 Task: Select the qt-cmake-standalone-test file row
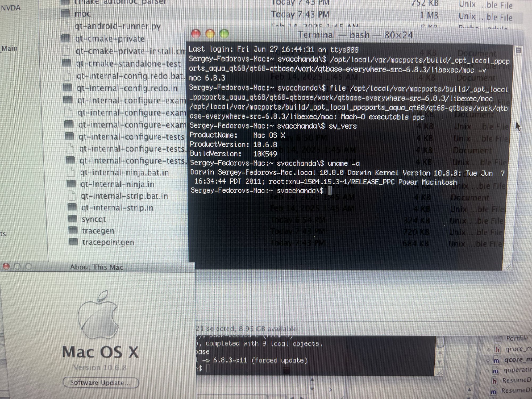(x=128, y=64)
